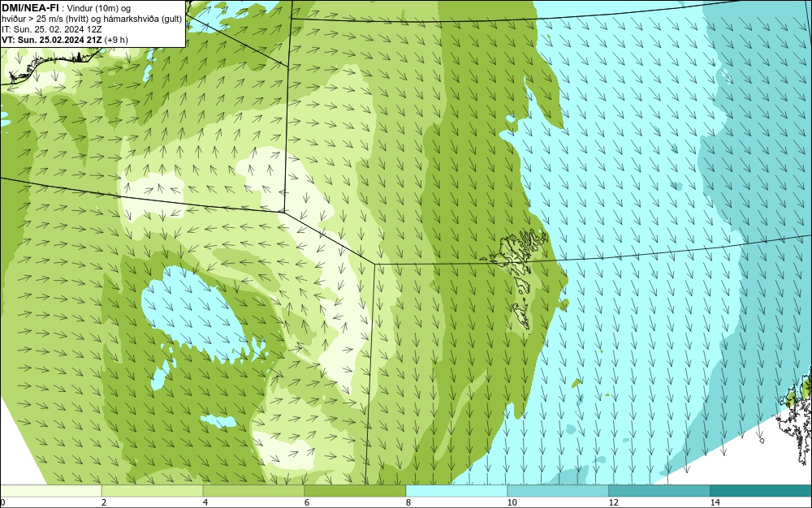
Task: Click the 8–10 m/s light cyan swatch
Action: 456,491
